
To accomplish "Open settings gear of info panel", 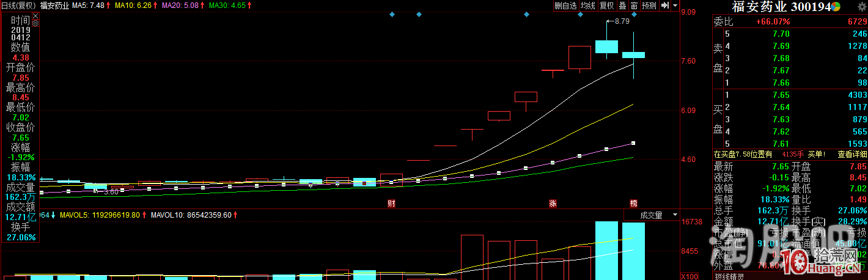I will point(35,23).
